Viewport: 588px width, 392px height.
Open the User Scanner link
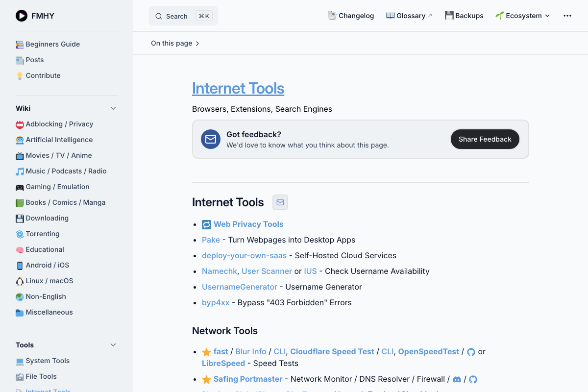click(x=267, y=271)
